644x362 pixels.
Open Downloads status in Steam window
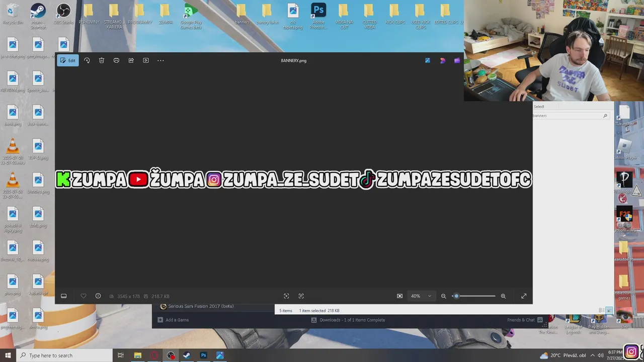[348, 320]
